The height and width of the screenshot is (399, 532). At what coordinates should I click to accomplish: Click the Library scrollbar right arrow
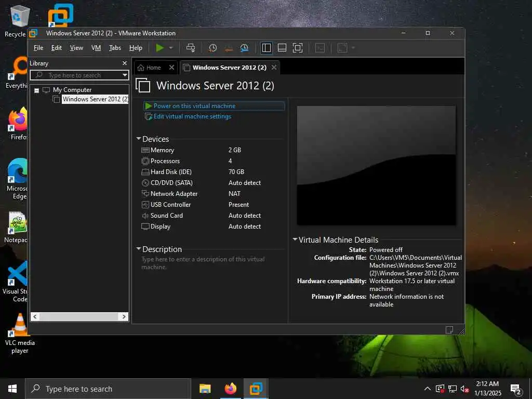point(124,316)
